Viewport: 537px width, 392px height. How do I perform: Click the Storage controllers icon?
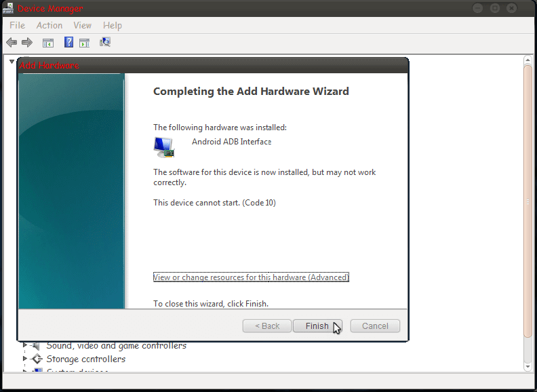(36, 359)
